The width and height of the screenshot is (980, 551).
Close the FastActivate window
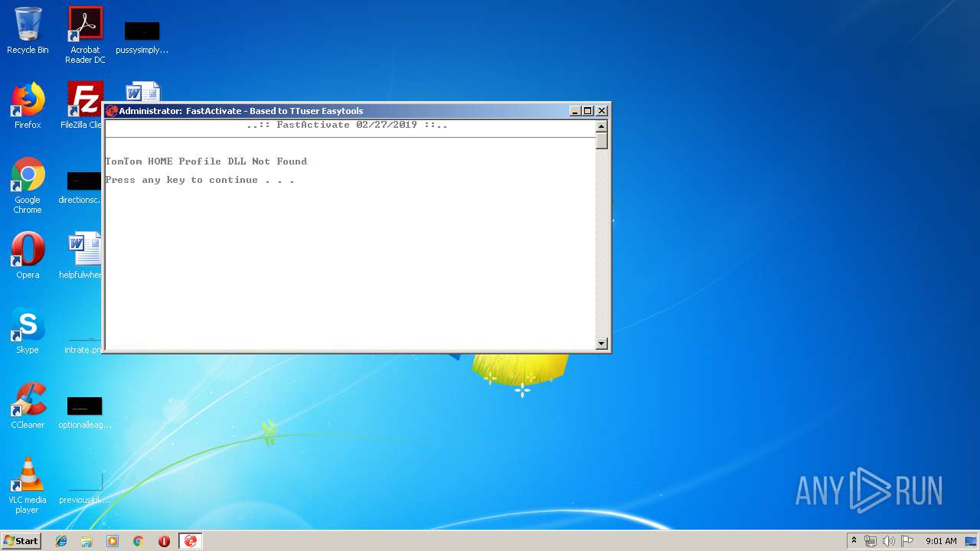[x=602, y=111]
